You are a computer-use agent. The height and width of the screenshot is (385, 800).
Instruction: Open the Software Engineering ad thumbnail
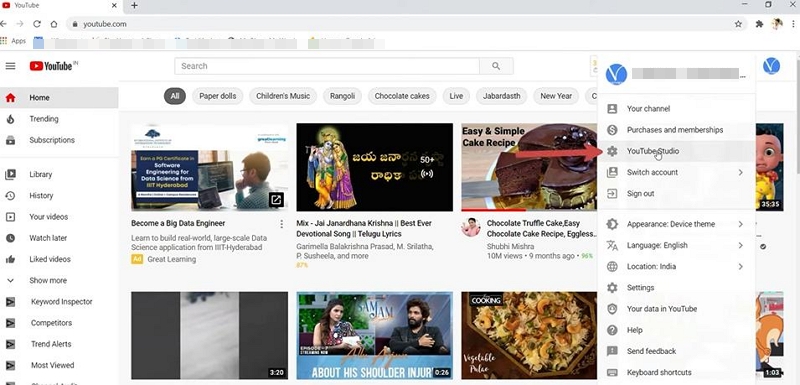tap(209, 167)
